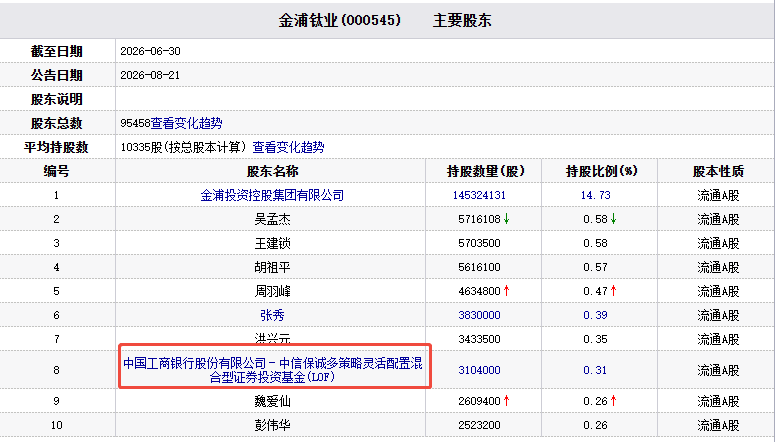This screenshot has width=781, height=442.
Task: Click the 股东名称 column header
Action: [x=272, y=171]
